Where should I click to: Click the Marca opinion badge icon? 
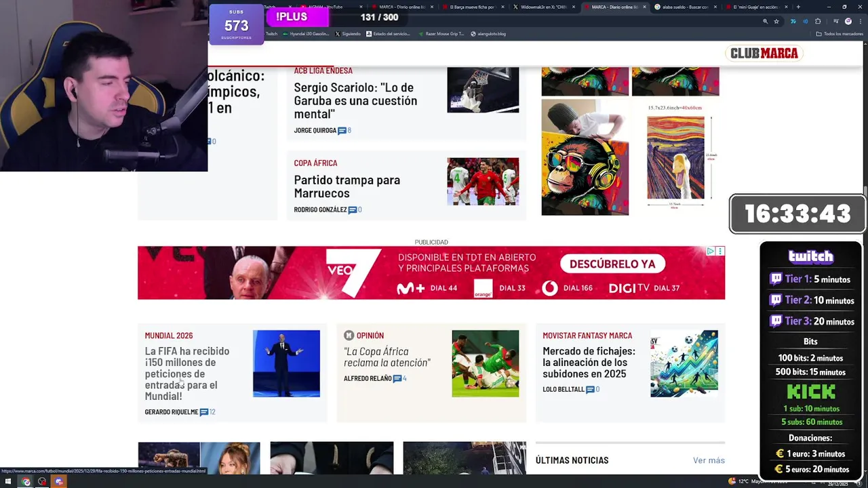(349, 335)
